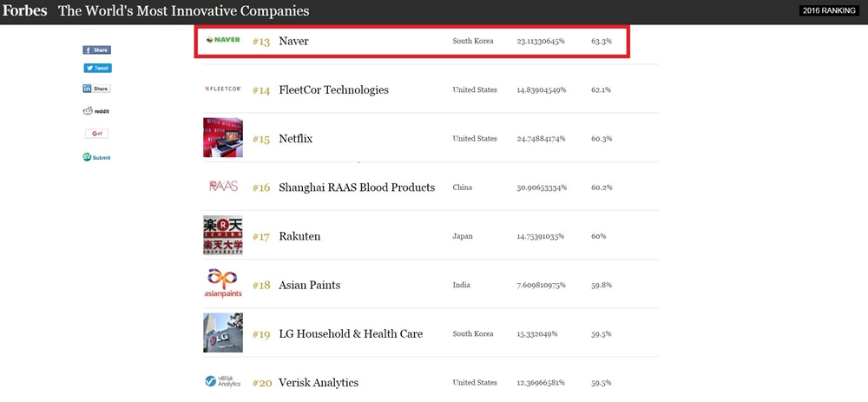This screenshot has width=868, height=402.
Task: Click the Google +1 button
Action: (96, 134)
